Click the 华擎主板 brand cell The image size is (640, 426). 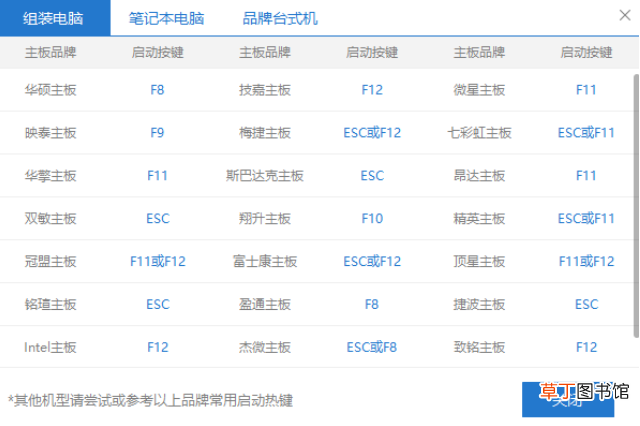(50, 175)
